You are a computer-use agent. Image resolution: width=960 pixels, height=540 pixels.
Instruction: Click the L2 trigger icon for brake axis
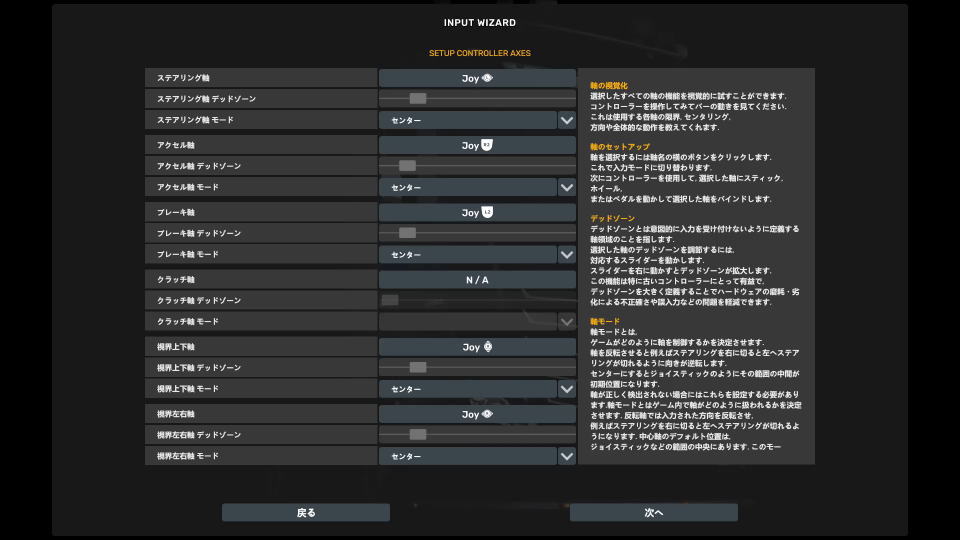click(487, 212)
